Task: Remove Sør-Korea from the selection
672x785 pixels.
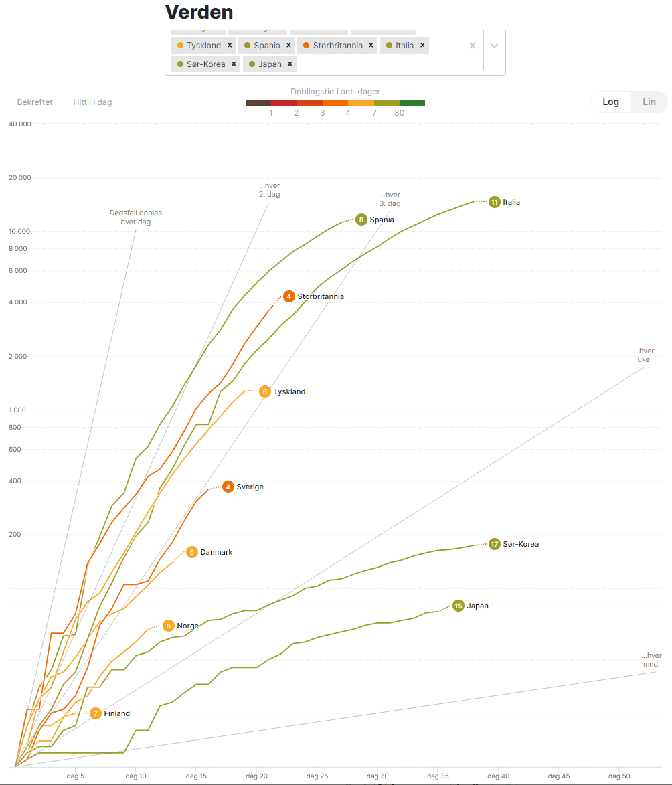Action: tap(234, 64)
